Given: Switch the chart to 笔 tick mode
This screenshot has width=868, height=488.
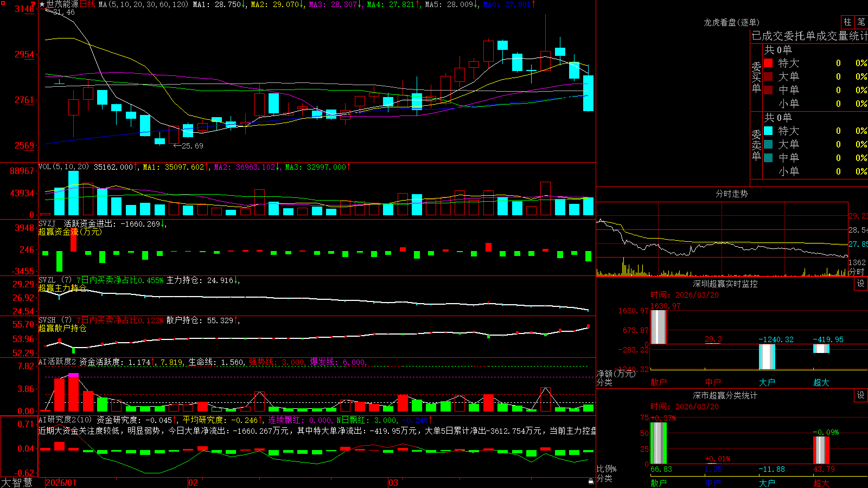Looking at the screenshot, I should tap(861, 22).
